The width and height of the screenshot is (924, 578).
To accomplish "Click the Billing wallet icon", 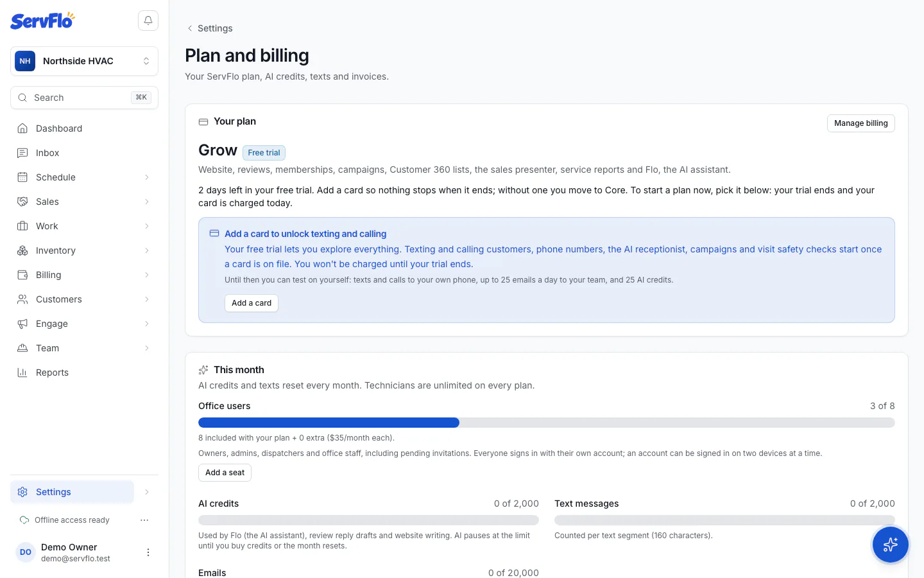I will click(22, 275).
